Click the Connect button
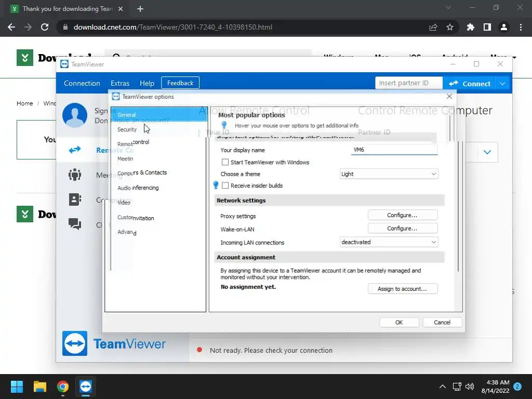532x399 pixels. pos(469,84)
